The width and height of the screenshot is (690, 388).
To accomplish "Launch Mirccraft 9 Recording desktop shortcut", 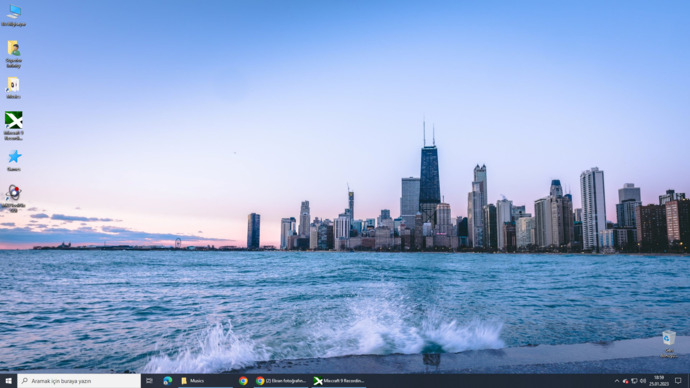I will (x=14, y=126).
